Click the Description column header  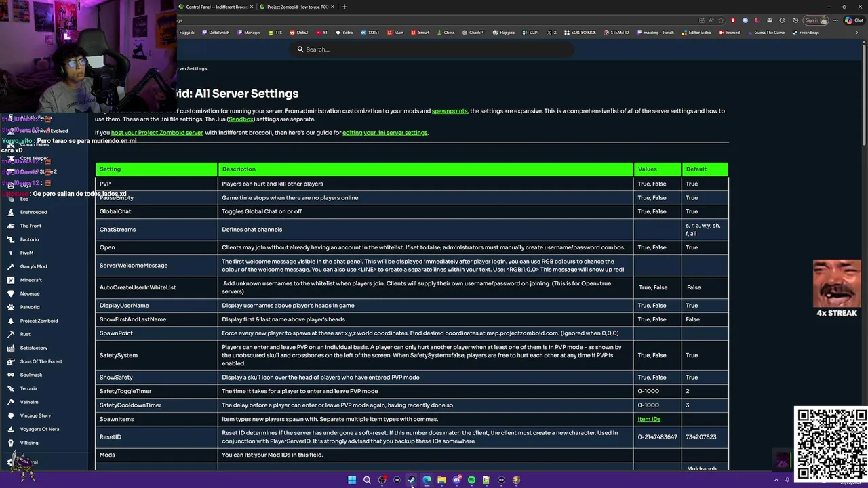[x=426, y=169]
